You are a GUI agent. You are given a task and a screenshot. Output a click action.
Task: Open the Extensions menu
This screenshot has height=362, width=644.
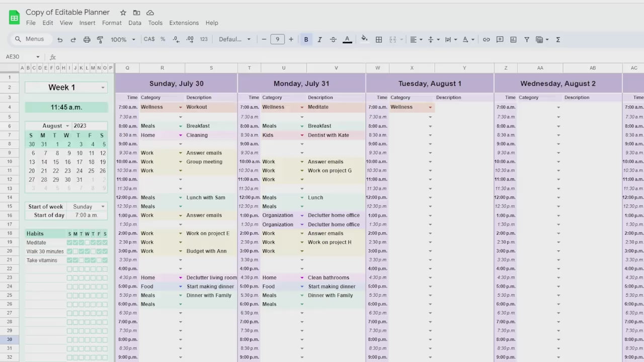pos(184,23)
